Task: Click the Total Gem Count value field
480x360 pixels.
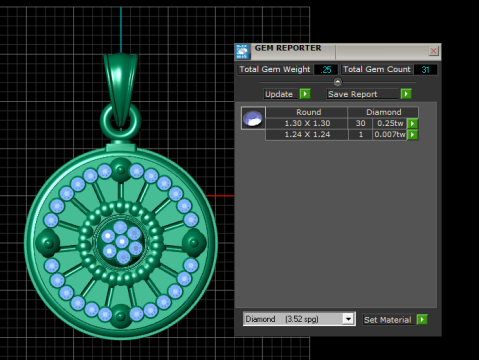Action: [425, 69]
